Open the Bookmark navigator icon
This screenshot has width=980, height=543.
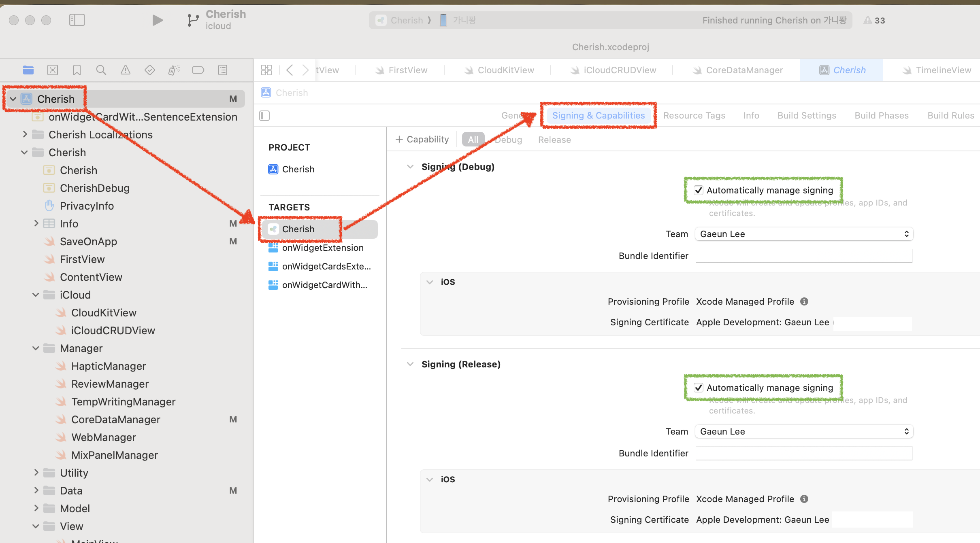(77, 70)
